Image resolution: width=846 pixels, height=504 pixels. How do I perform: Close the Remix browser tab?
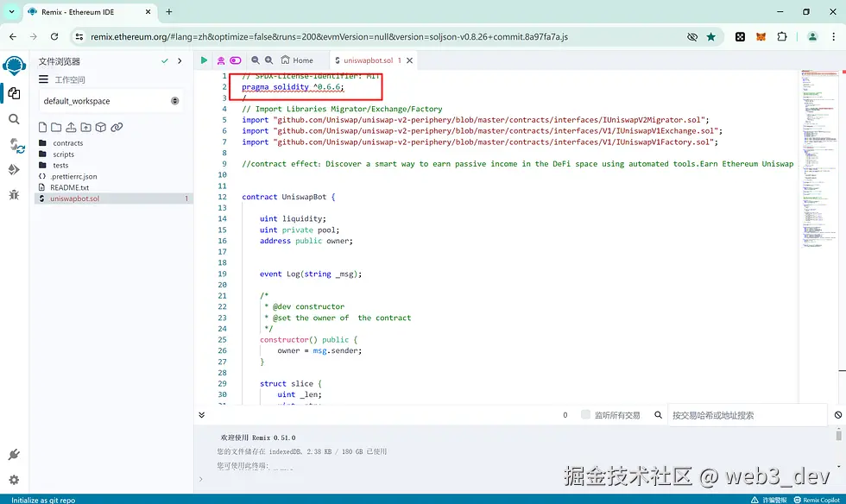148,12
